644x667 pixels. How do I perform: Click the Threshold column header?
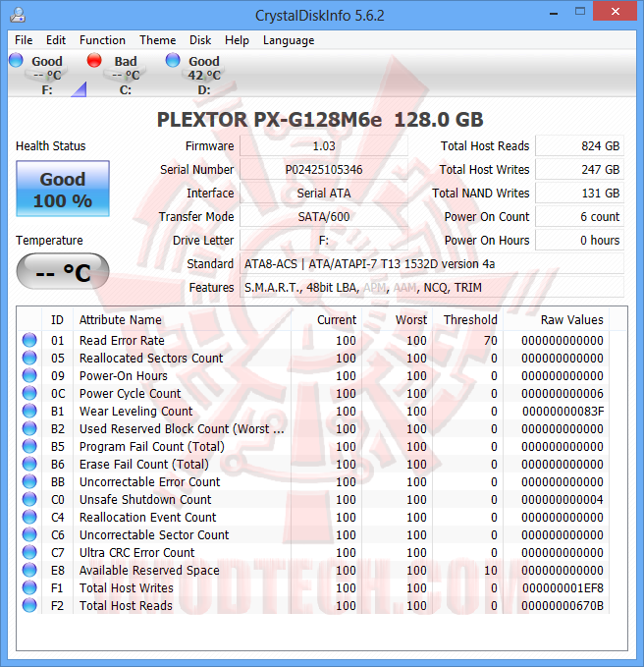pos(467,320)
